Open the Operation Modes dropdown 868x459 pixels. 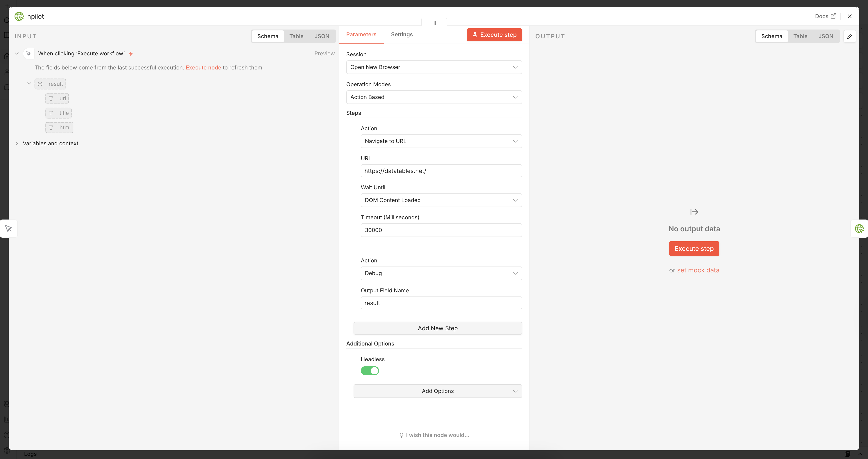(x=434, y=97)
